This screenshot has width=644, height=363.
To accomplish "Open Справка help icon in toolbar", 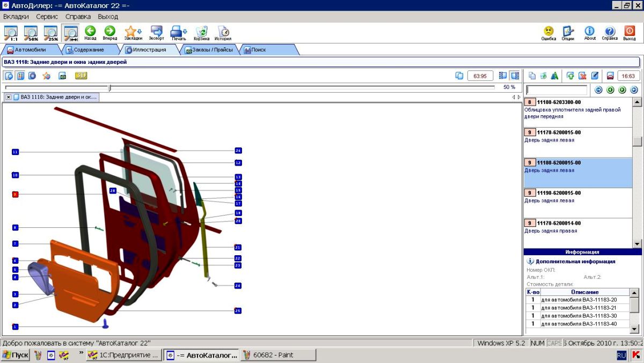I will (610, 33).
